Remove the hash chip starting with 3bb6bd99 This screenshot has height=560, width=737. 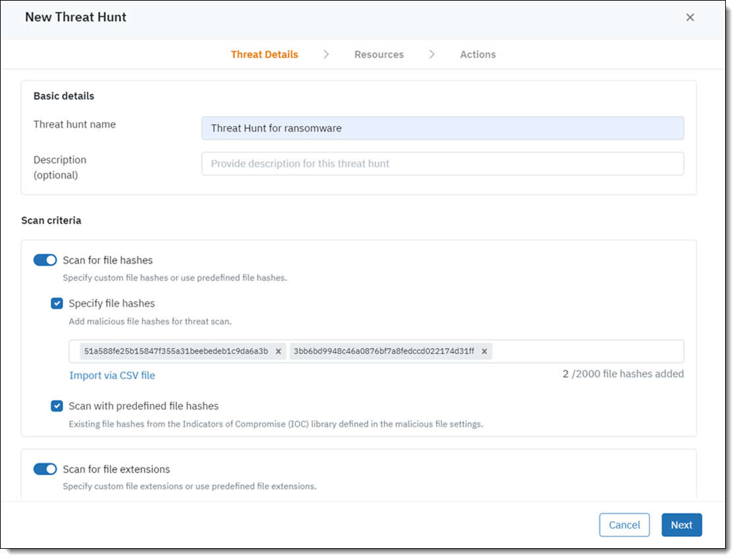point(484,351)
